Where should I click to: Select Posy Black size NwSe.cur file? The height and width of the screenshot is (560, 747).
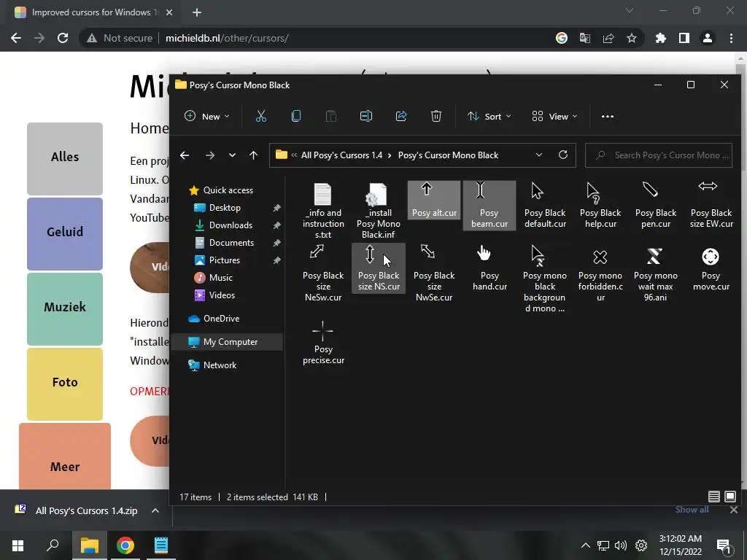(434, 273)
